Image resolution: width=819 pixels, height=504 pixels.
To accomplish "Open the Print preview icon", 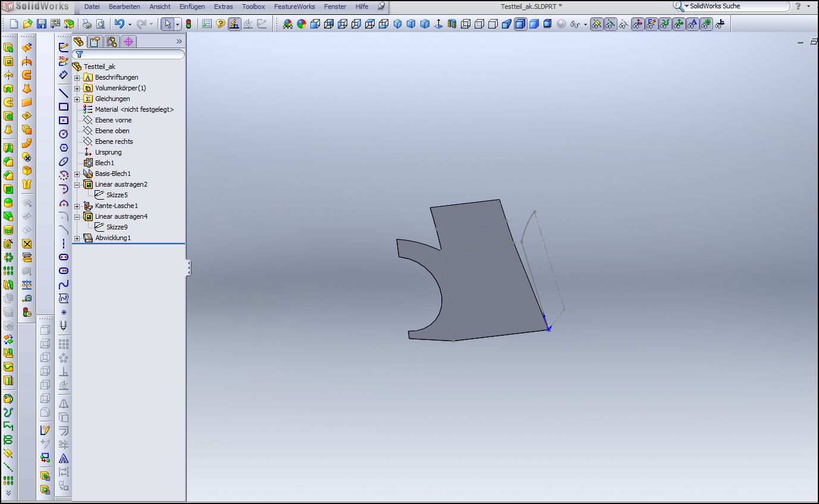I will (101, 24).
